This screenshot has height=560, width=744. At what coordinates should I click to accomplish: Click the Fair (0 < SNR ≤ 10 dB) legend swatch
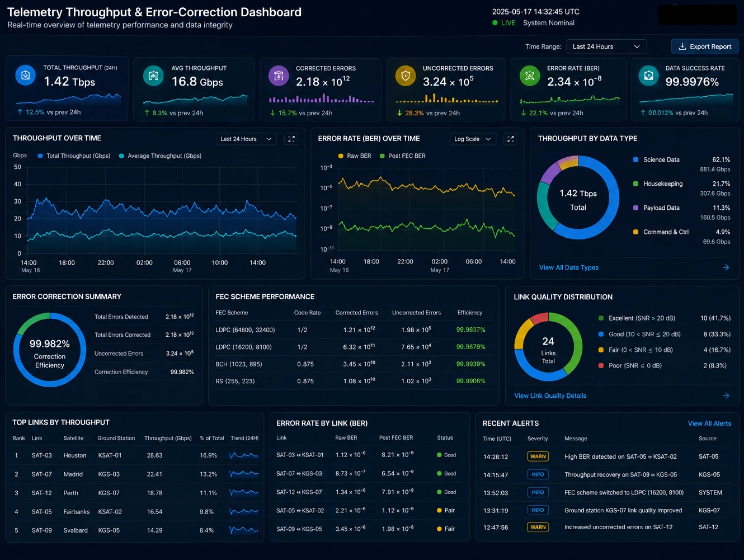pos(601,350)
